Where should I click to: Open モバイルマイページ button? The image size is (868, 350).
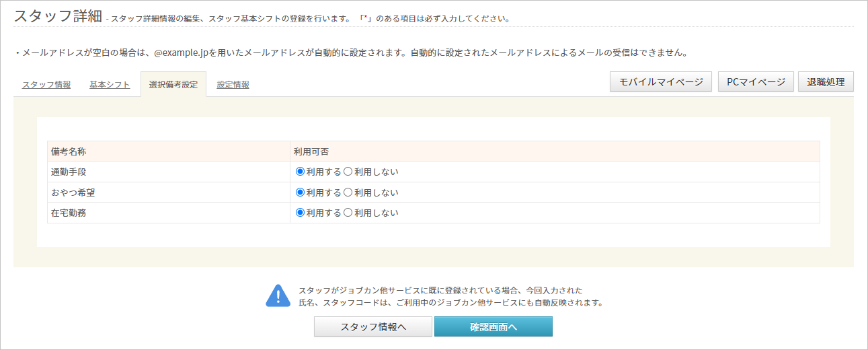pos(661,81)
